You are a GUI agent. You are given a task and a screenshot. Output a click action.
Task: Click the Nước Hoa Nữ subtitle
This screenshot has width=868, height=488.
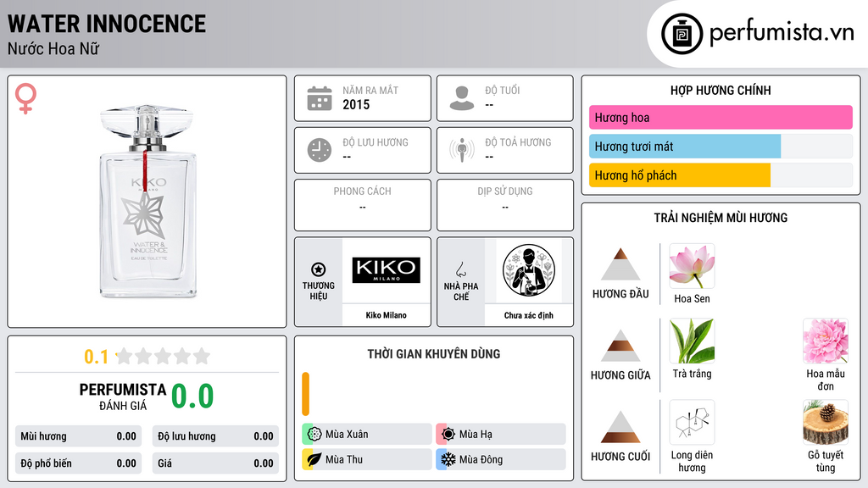pyautogui.click(x=53, y=49)
